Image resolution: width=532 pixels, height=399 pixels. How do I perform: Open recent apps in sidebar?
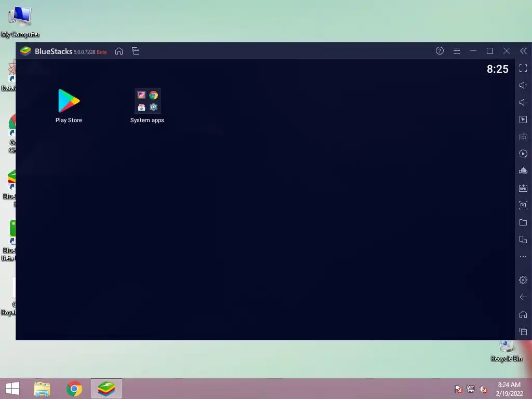pos(523,331)
